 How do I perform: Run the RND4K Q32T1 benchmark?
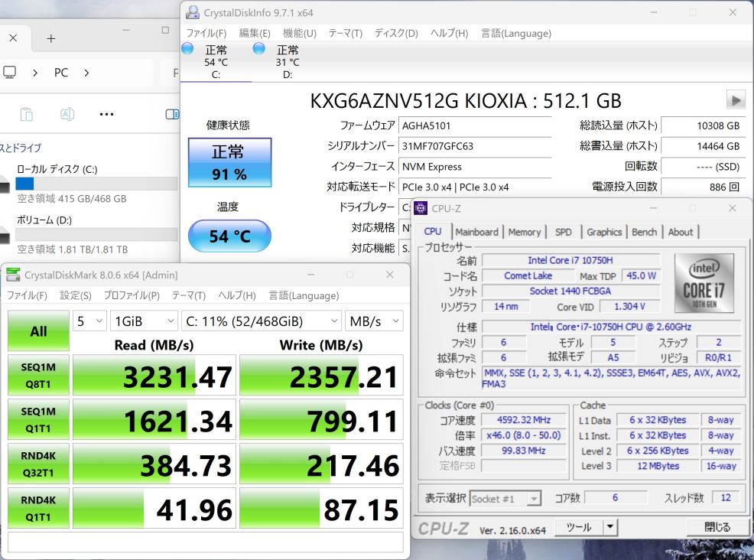(38, 464)
